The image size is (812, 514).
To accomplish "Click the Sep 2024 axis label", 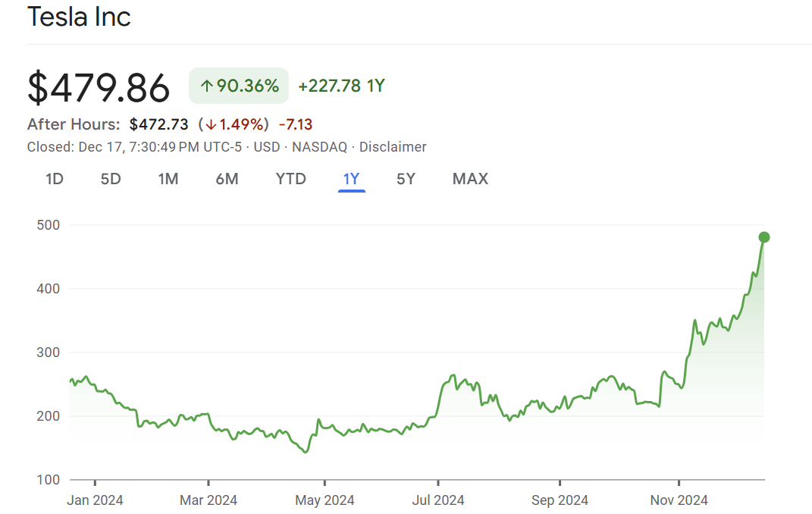I will click(x=560, y=500).
